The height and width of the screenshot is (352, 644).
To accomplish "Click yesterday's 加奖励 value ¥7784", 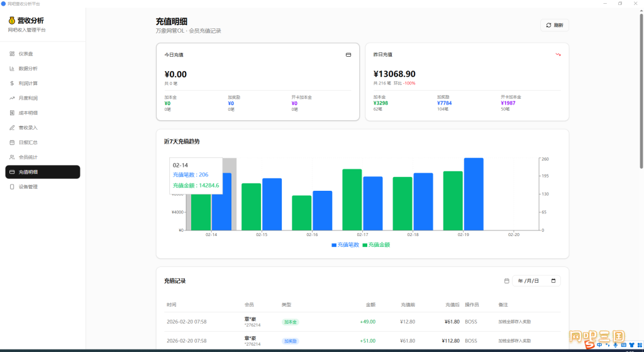I will [445, 103].
